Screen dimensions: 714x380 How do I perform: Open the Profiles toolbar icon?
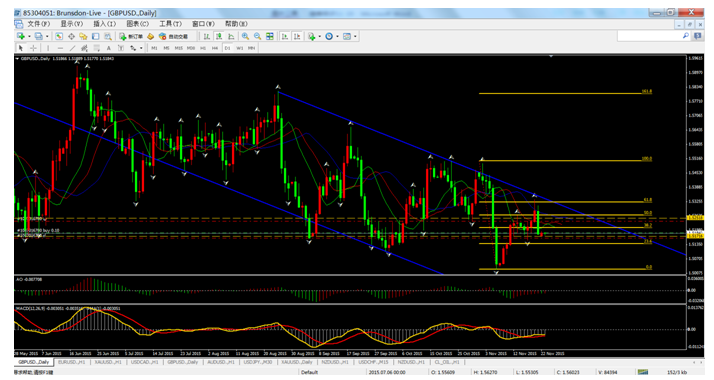click(x=39, y=36)
